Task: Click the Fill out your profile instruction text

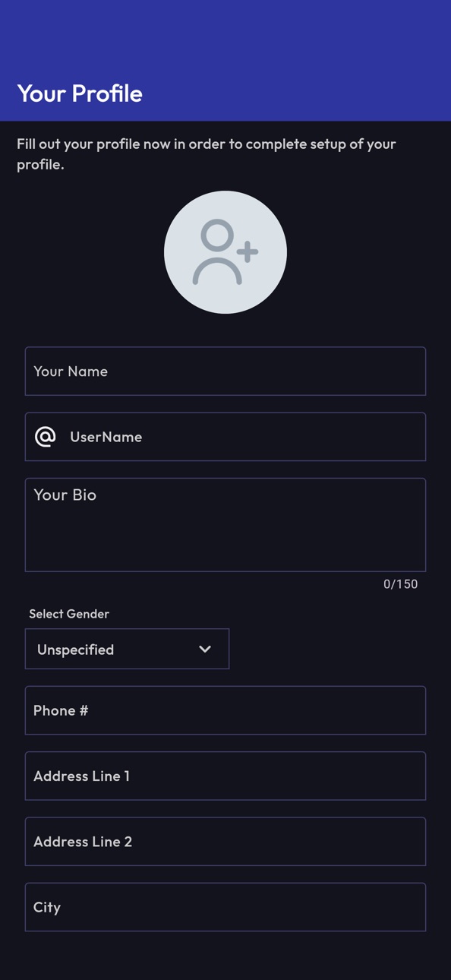Action: [207, 153]
